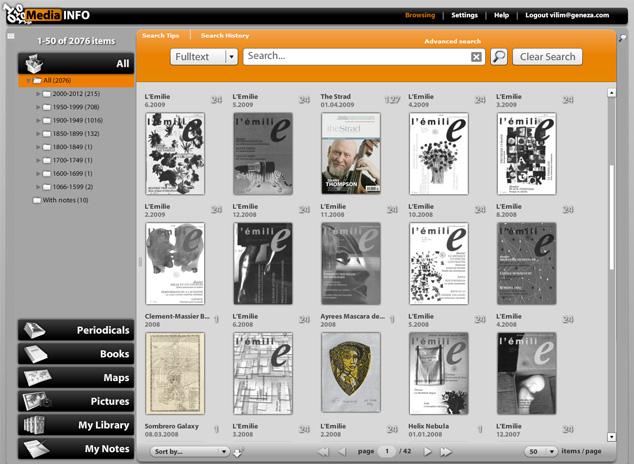Click the Advanced search link

(452, 41)
